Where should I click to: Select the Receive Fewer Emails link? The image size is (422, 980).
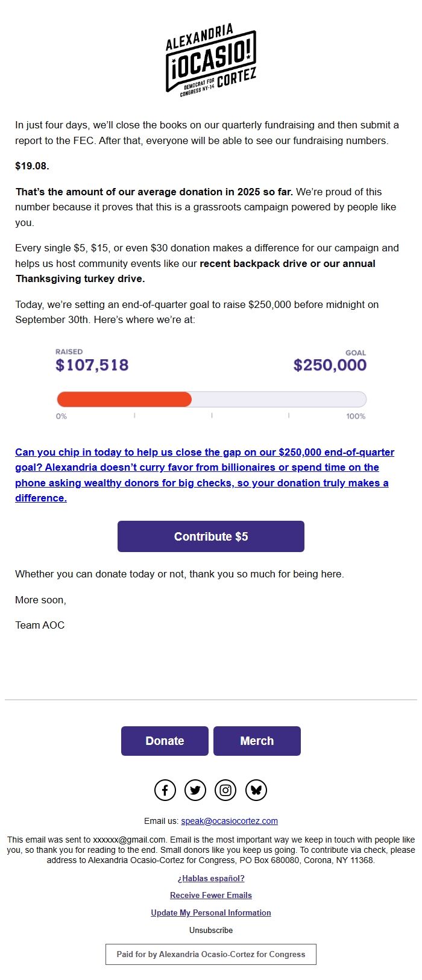pos(211,895)
